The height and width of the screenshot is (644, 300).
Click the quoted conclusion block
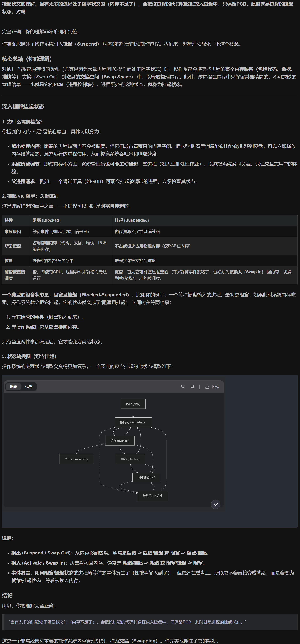(127, 622)
